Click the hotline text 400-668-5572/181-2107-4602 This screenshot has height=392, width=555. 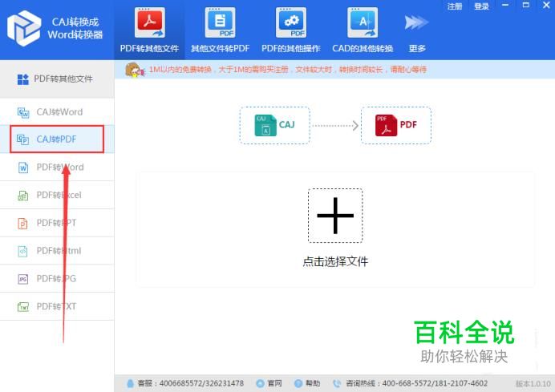point(435,383)
